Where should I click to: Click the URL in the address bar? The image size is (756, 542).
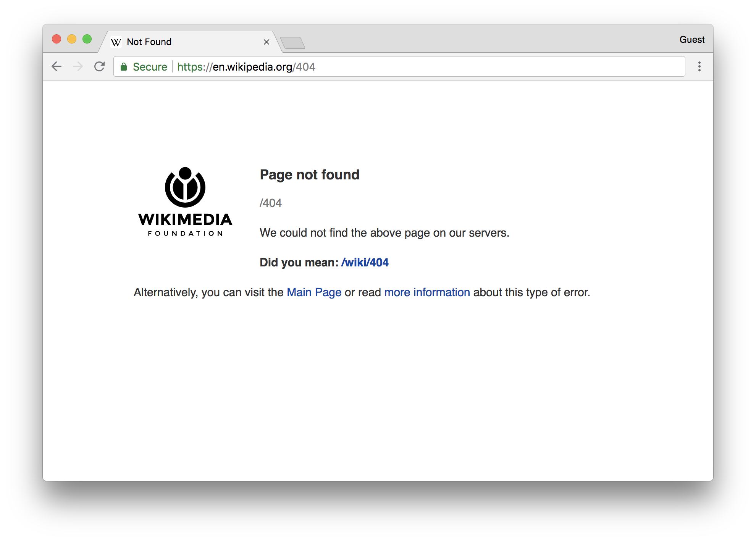click(x=246, y=67)
